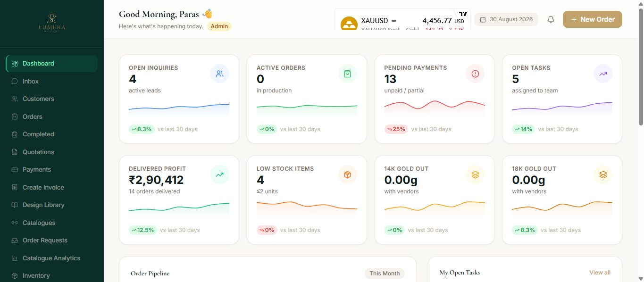
Task: Click the Pending Payments red sparkline chart
Action: [x=435, y=109]
